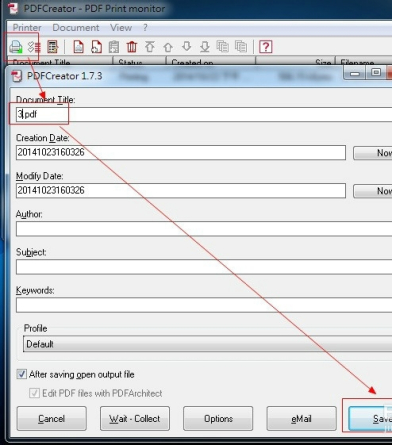Click the move up arrow icon
Image resolution: width=393 pixels, height=446 pixels.
(168, 47)
